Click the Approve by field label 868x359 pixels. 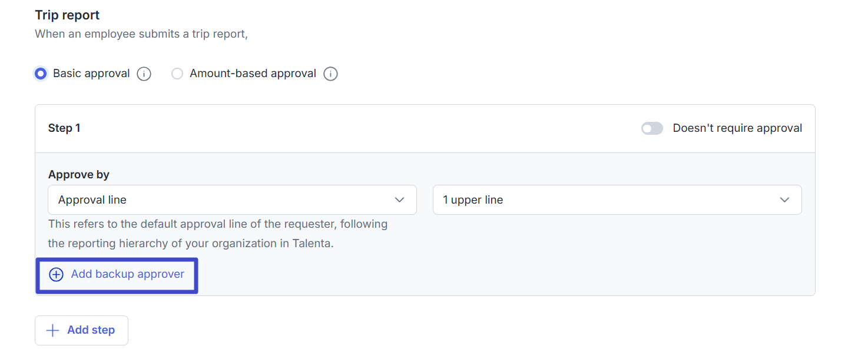coord(79,175)
